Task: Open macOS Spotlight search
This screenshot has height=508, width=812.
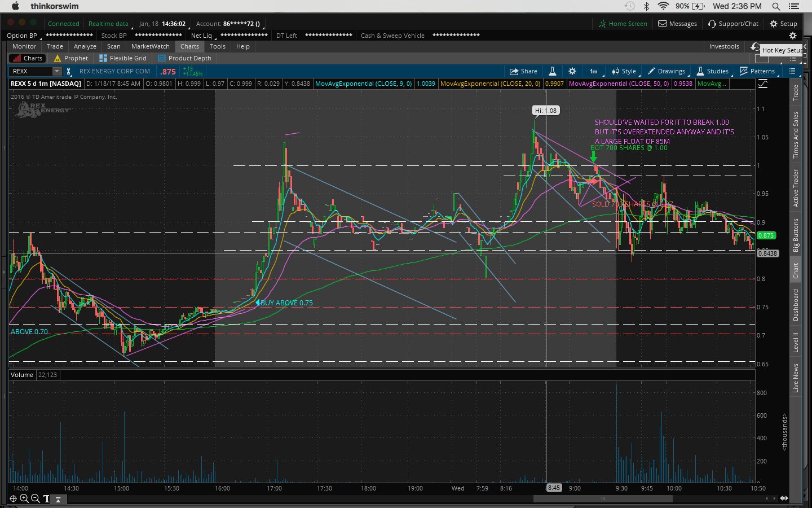Action: click(x=776, y=6)
